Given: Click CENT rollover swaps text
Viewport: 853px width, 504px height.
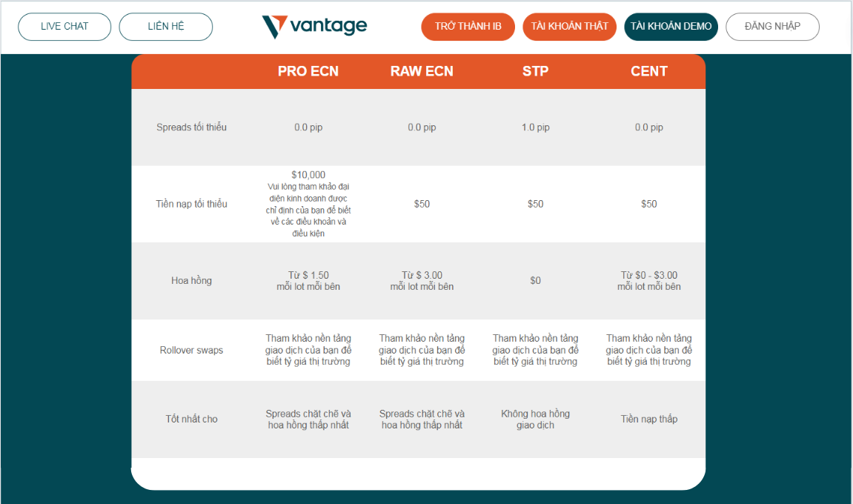Looking at the screenshot, I should 649,350.
